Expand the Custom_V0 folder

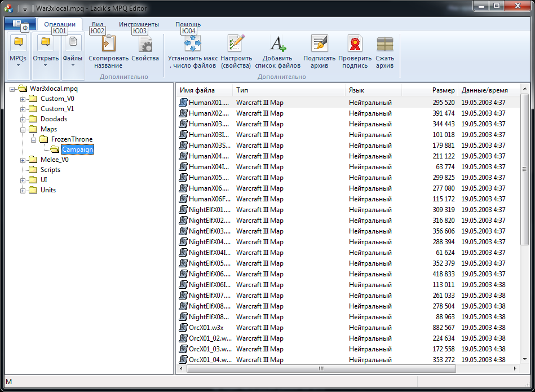23,99
